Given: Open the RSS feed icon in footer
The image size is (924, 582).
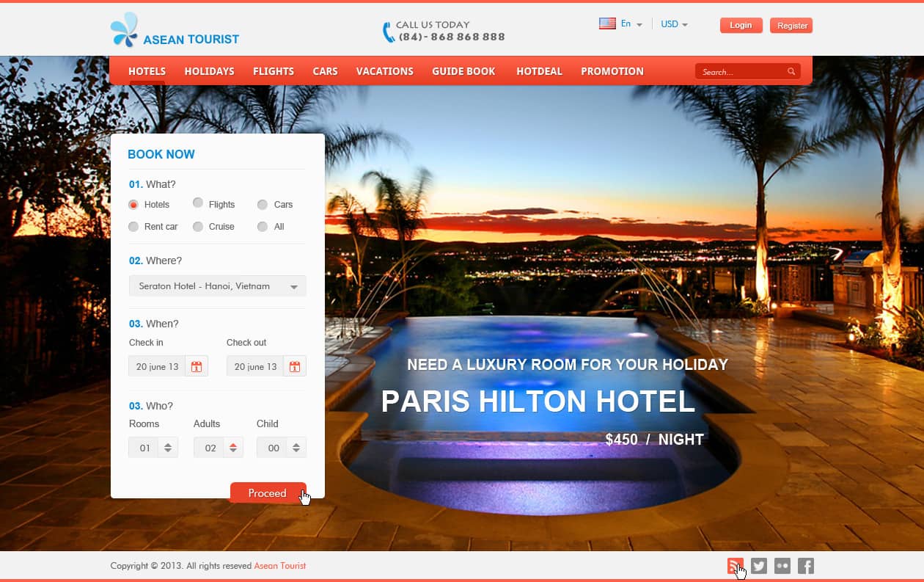Looking at the screenshot, I should point(735,566).
